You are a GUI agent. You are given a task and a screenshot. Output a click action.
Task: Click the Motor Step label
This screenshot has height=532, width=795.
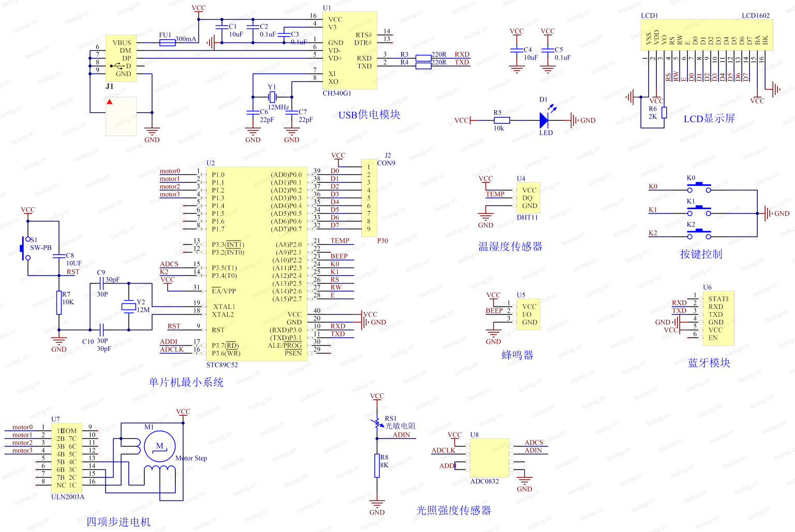[191, 458]
